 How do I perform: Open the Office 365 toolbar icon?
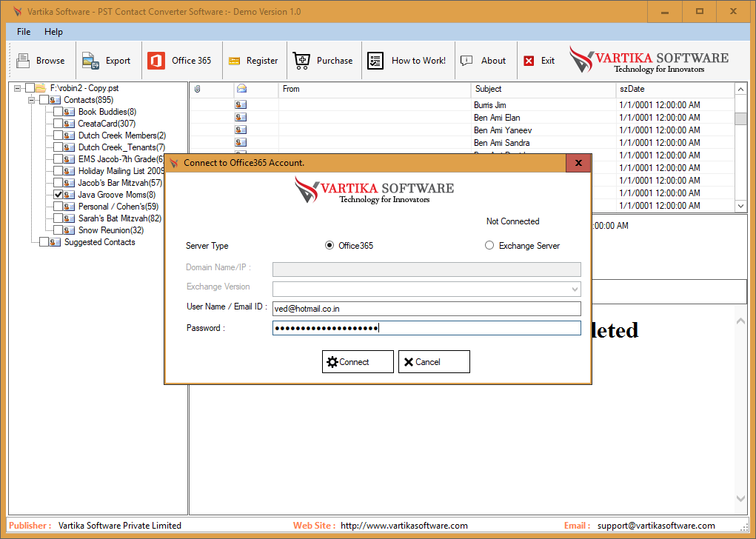point(156,61)
